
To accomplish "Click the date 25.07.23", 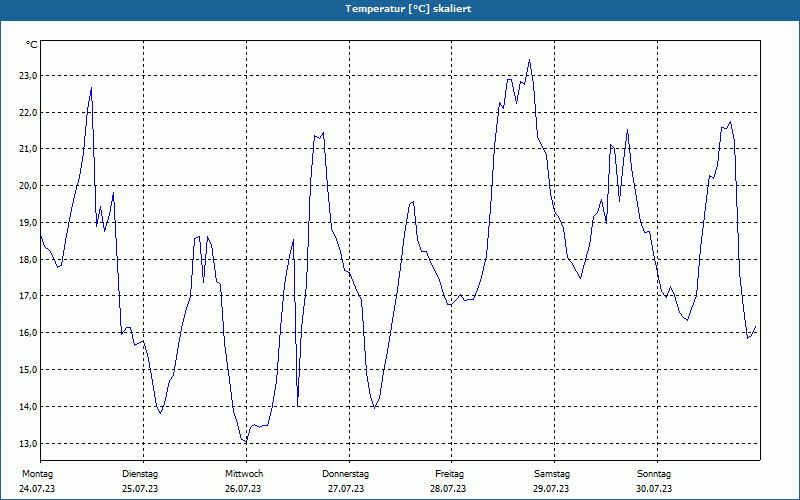I will pos(140,489).
